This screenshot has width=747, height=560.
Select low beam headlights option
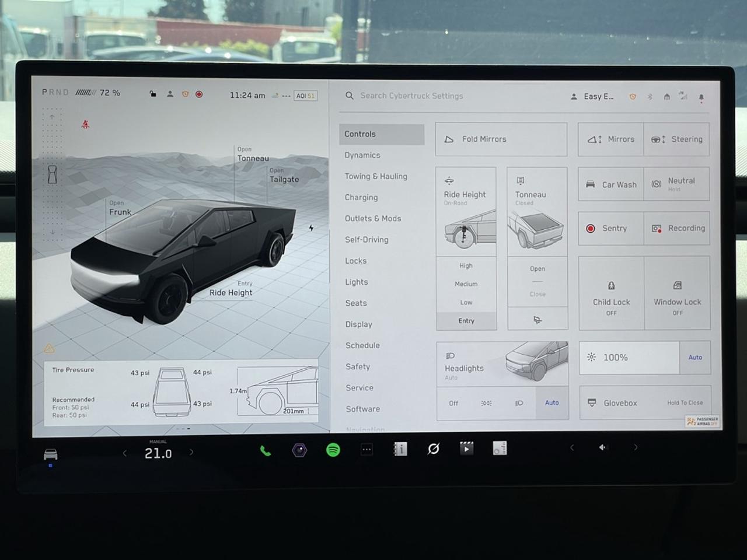click(x=519, y=403)
